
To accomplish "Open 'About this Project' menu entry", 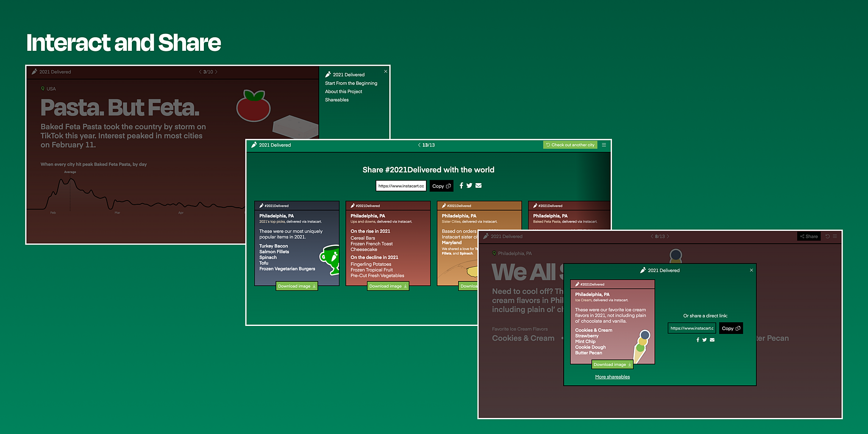I will pyautogui.click(x=343, y=92).
